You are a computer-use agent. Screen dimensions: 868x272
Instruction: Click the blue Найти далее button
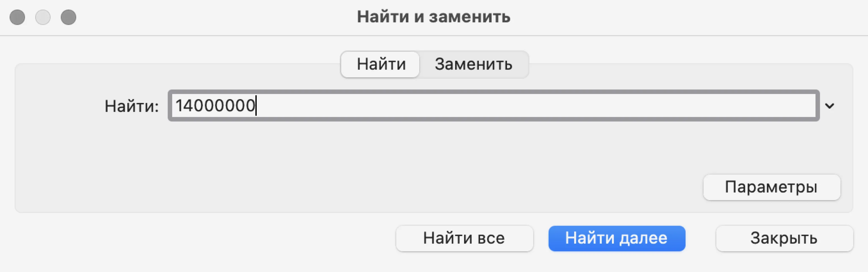coord(616,238)
